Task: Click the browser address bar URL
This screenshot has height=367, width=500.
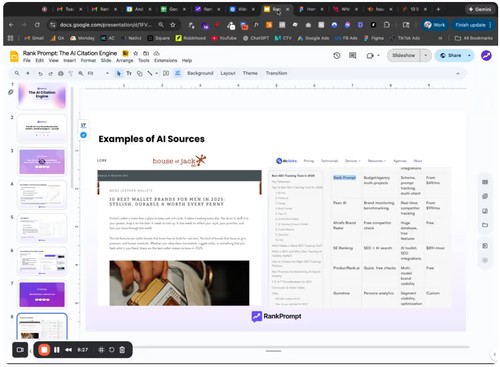Action: pos(105,25)
